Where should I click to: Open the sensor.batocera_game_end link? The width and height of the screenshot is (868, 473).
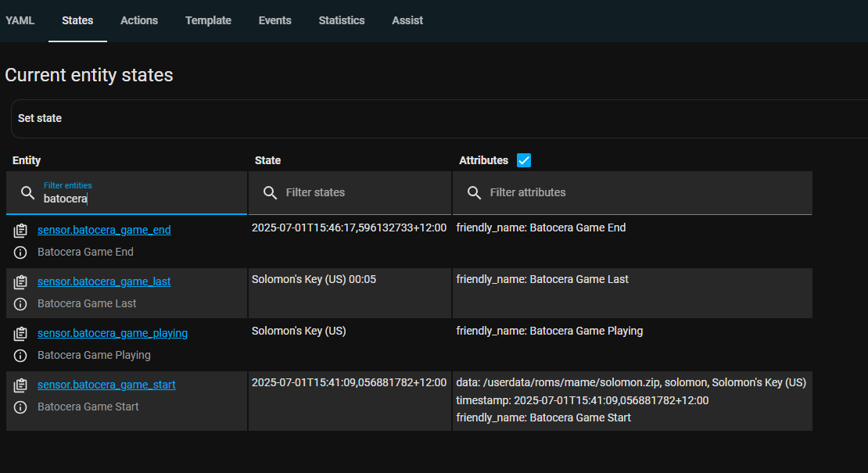[x=104, y=230]
